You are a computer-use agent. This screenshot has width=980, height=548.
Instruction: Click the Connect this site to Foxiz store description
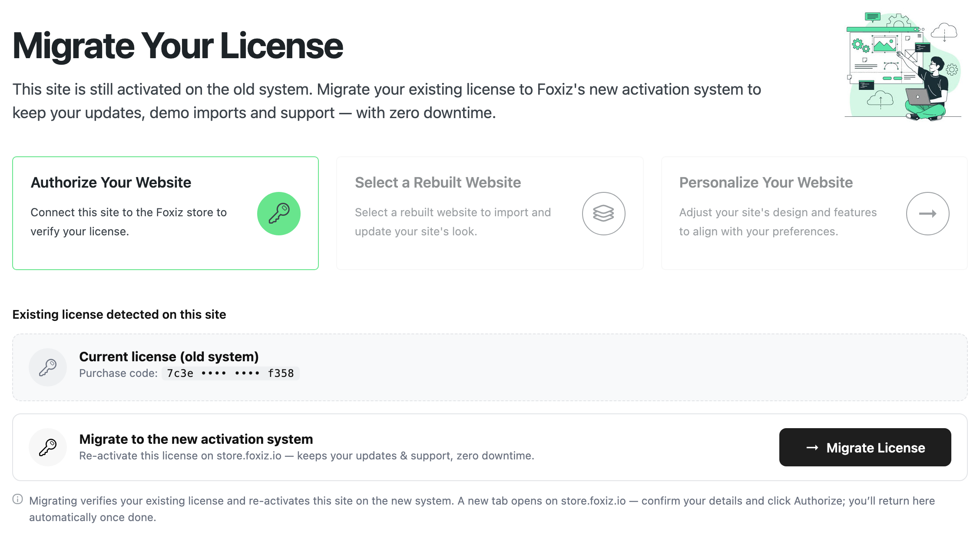pyautogui.click(x=129, y=222)
